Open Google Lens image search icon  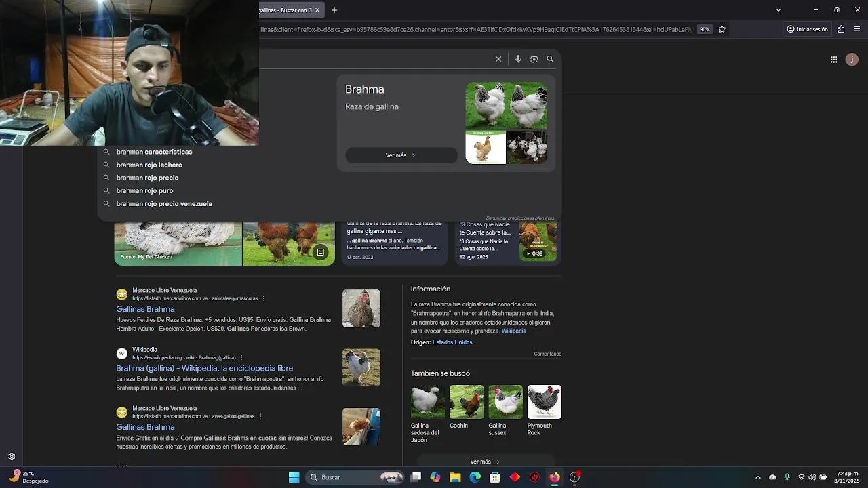click(534, 59)
